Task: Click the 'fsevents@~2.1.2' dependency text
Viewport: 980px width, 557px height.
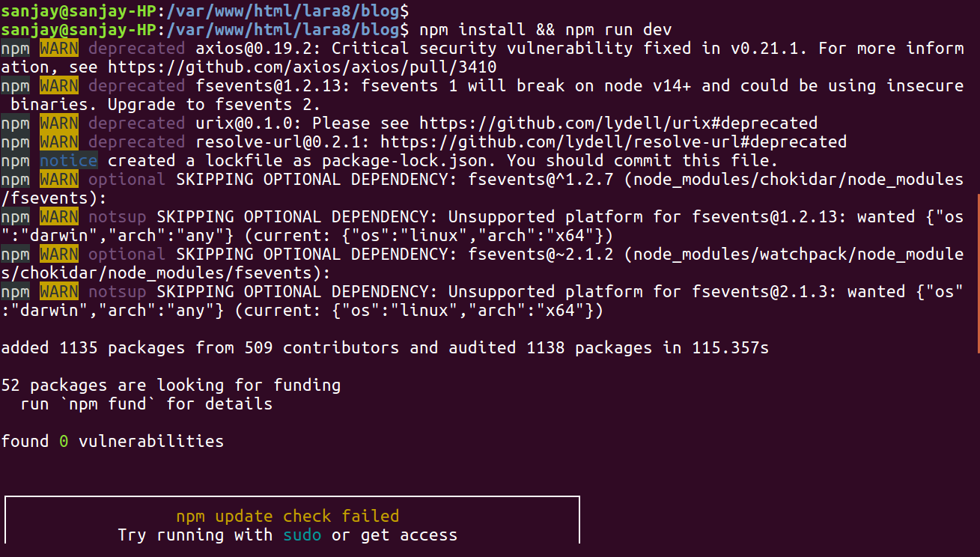Action: point(541,255)
